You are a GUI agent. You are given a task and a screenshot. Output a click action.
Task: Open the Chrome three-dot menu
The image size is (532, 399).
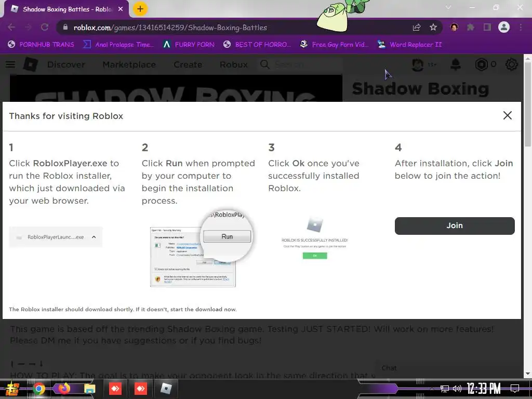click(x=521, y=27)
